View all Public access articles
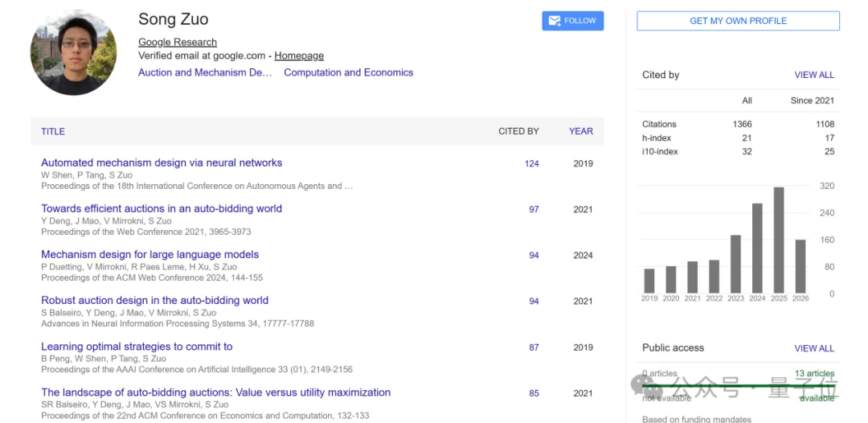The width and height of the screenshot is (868, 423). (x=814, y=348)
